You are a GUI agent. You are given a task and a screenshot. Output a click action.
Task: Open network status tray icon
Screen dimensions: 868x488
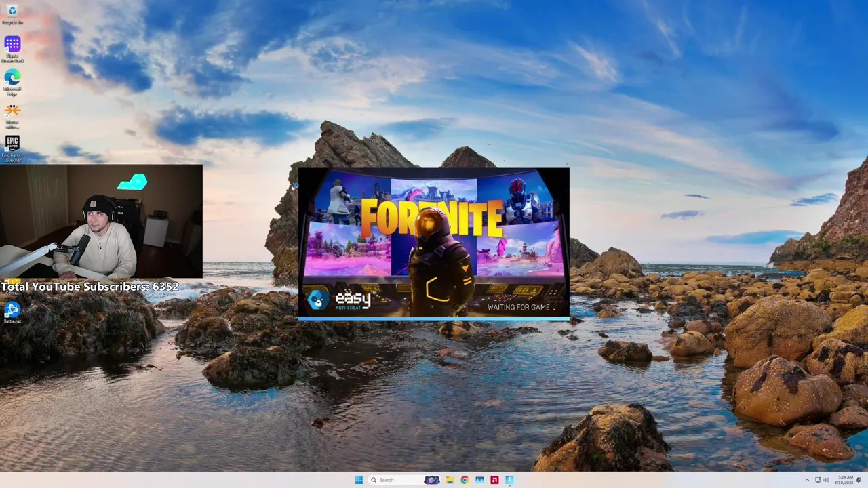817,480
